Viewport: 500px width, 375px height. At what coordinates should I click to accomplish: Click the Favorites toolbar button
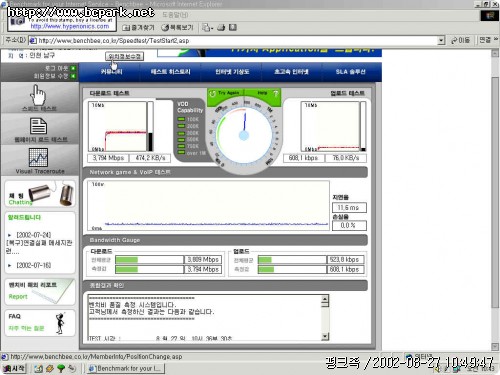[138, 28]
